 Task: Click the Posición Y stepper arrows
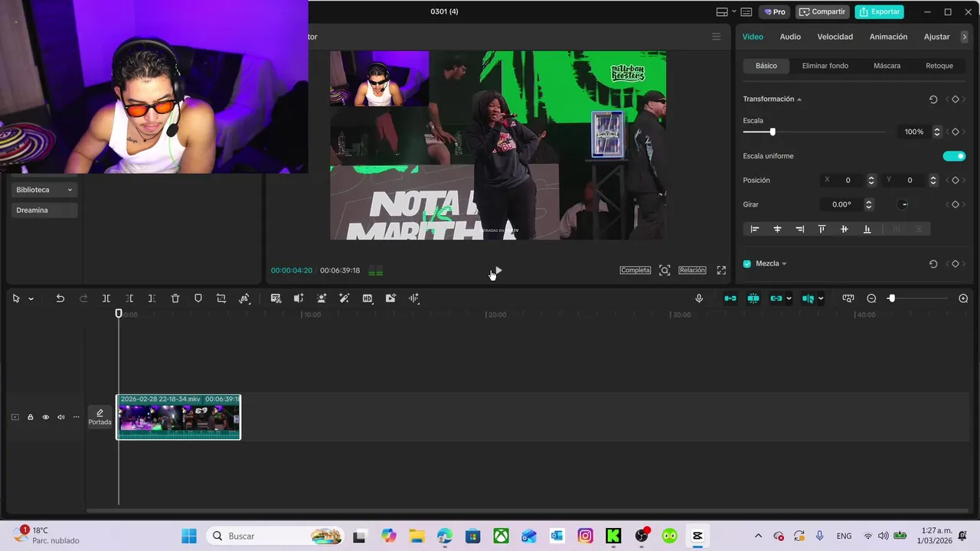point(933,181)
